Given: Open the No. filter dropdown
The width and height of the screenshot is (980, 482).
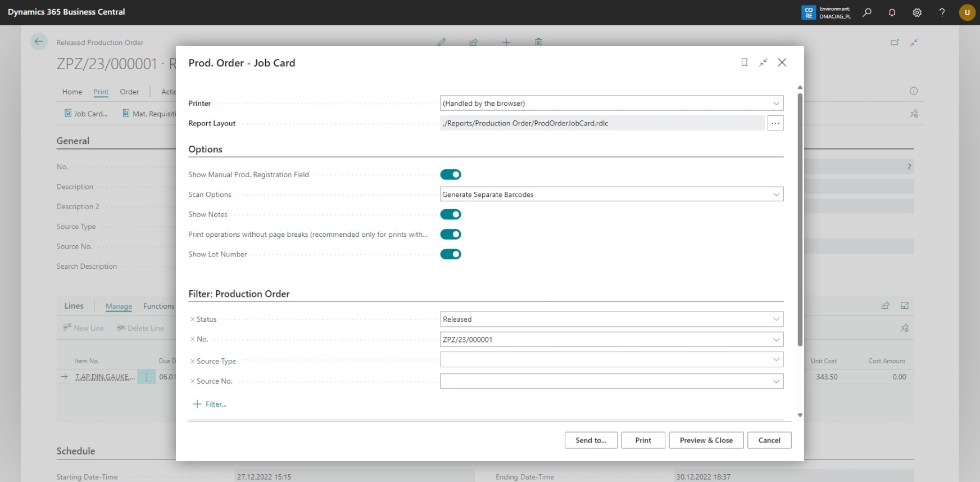Looking at the screenshot, I should click(x=776, y=339).
